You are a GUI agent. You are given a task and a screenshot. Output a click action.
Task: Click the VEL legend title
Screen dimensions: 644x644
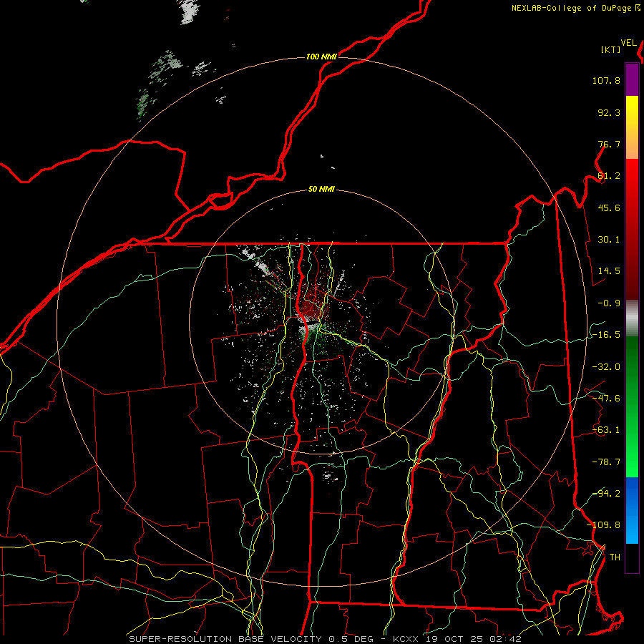click(x=628, y=43)
